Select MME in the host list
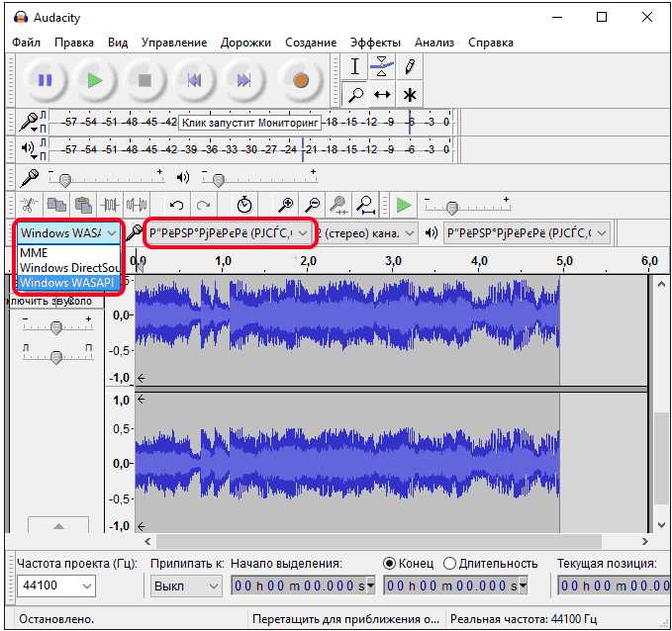The width and height of the screenshot is (672, 631). coord(68,253)
